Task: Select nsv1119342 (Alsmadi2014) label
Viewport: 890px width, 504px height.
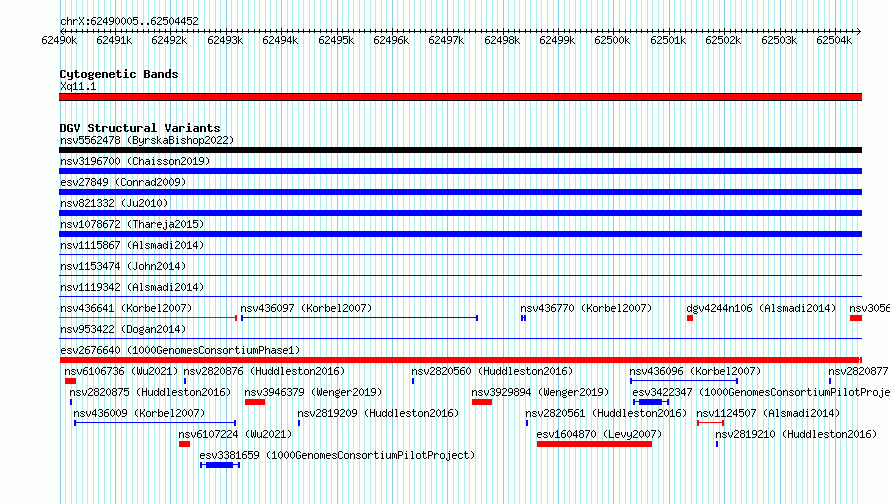Action: (132, 287)
